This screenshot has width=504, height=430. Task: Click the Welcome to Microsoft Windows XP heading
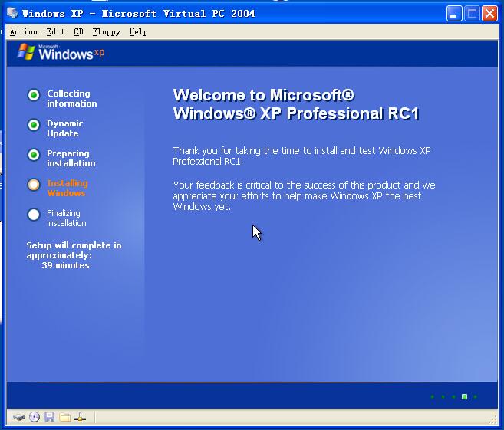click(x=296, y=104)
